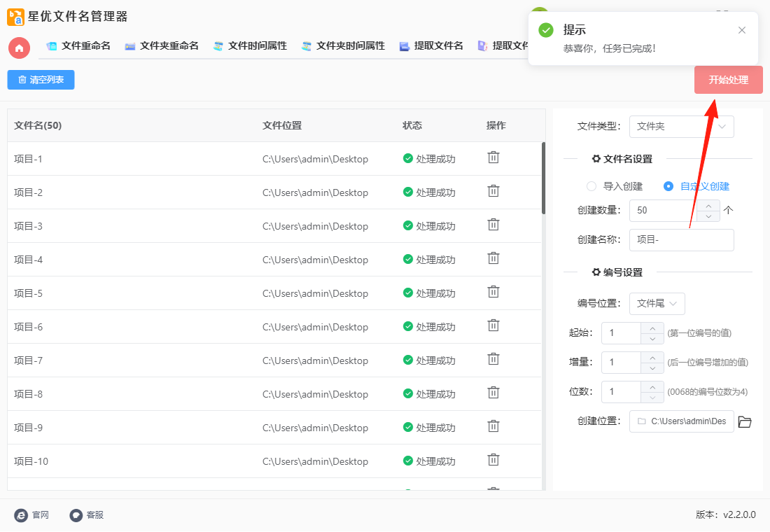
Task: Click 开始处理 button
Action: coord(728,80)
